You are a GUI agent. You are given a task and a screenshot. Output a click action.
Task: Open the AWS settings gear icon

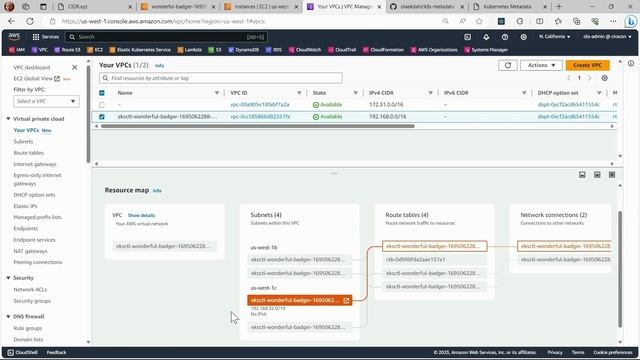coord(523,37)
